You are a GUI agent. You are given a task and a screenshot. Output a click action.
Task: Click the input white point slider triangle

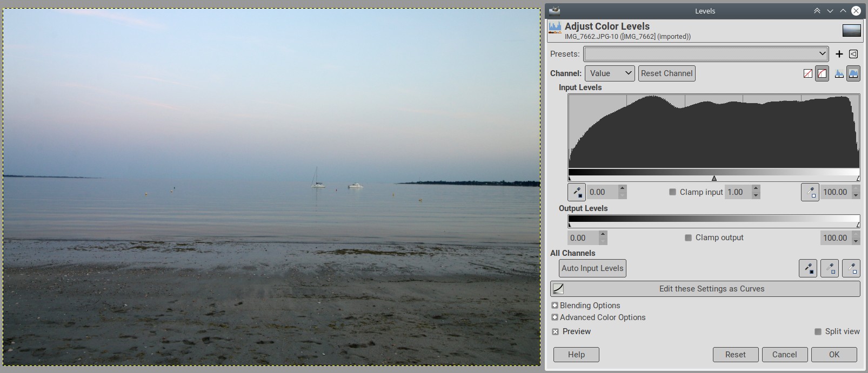(x=858, y=178)
